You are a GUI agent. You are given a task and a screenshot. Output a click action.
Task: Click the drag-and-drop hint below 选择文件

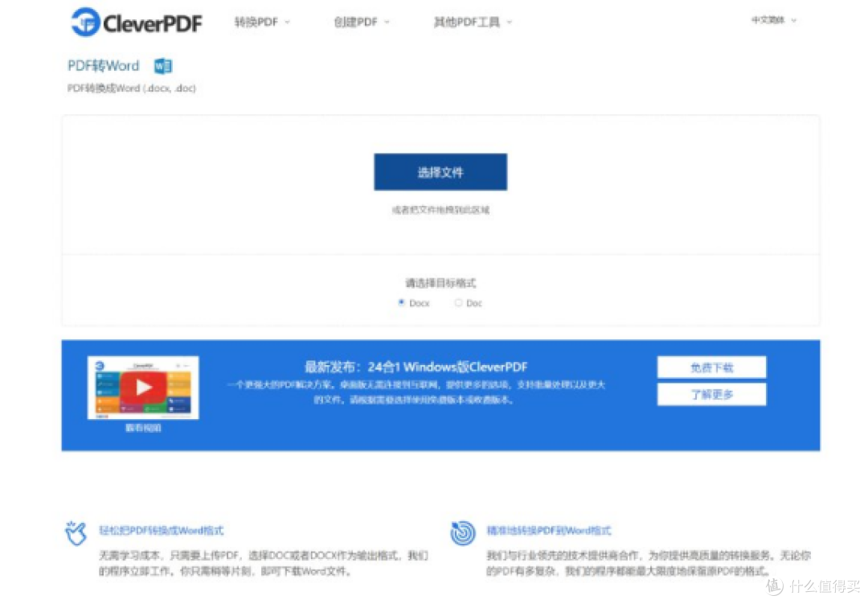pos(440,209)
